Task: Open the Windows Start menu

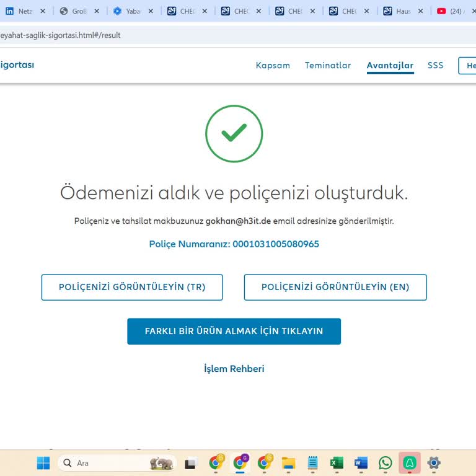Action: pos(43,463)
